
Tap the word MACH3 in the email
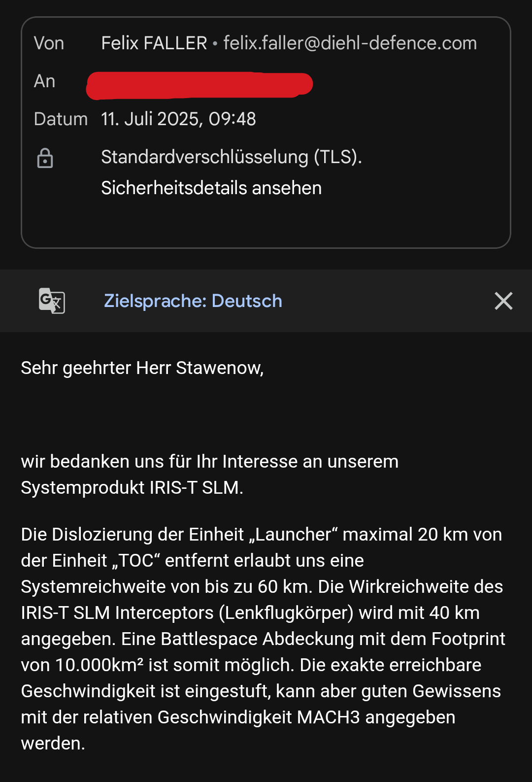click(329, 717)
